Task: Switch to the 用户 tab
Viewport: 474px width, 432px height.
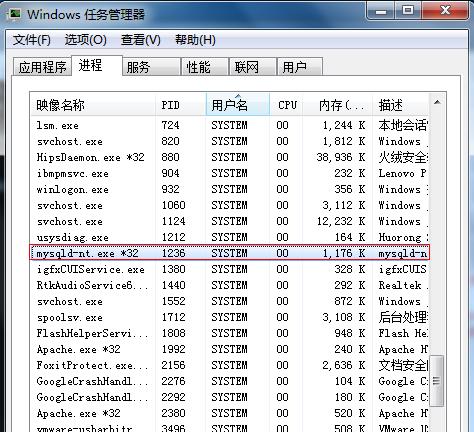Action: 300,67
